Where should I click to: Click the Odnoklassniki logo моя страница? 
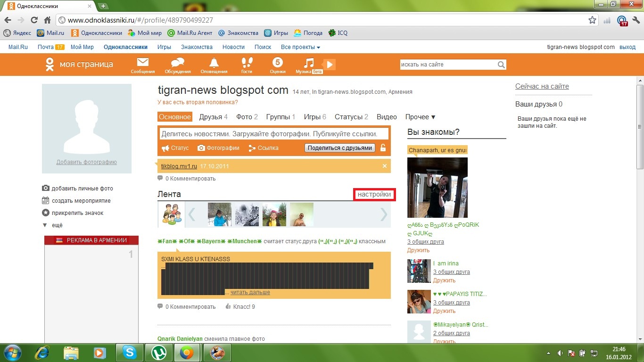click(79, 65)
